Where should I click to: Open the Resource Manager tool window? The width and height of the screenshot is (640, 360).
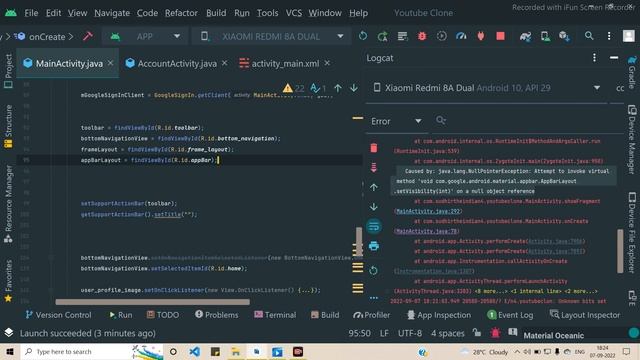click(8, 204)
